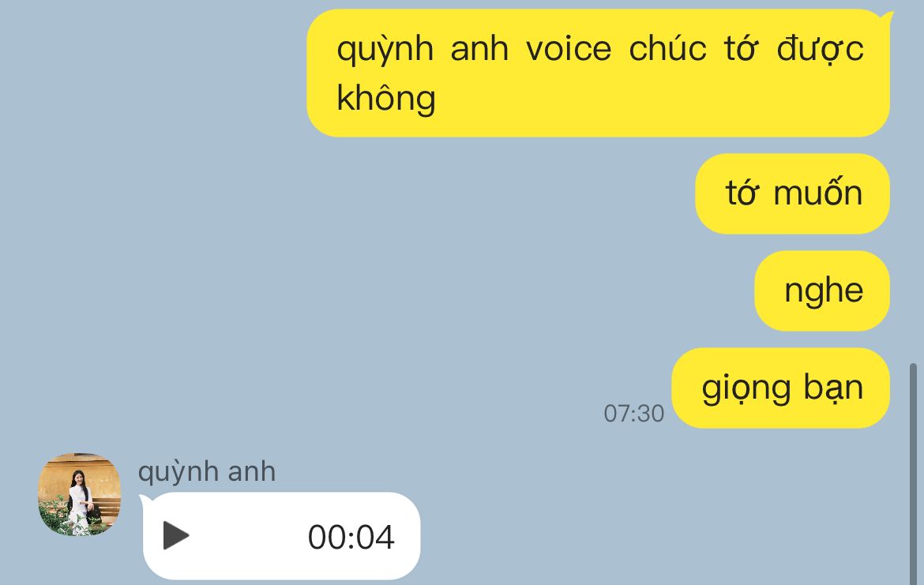Click the chat scrollbar thumb

pyautogui.click(x=914, y=474)
